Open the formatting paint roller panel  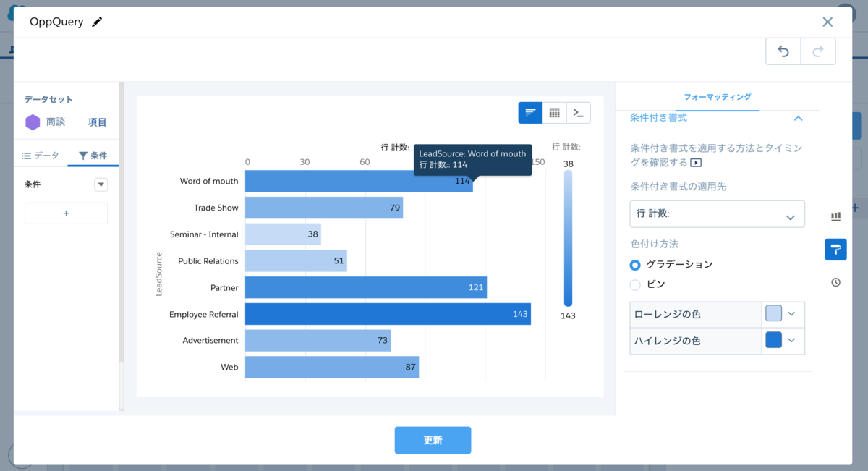click(x=836, y=250)
